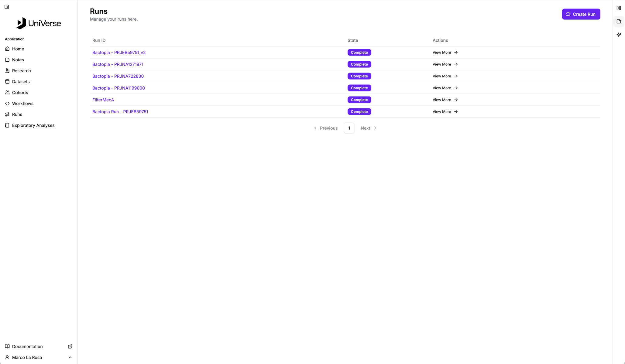The image size is (625, 364).
Task: Open Cohorts from sidebar
Action: coord(20,93)
